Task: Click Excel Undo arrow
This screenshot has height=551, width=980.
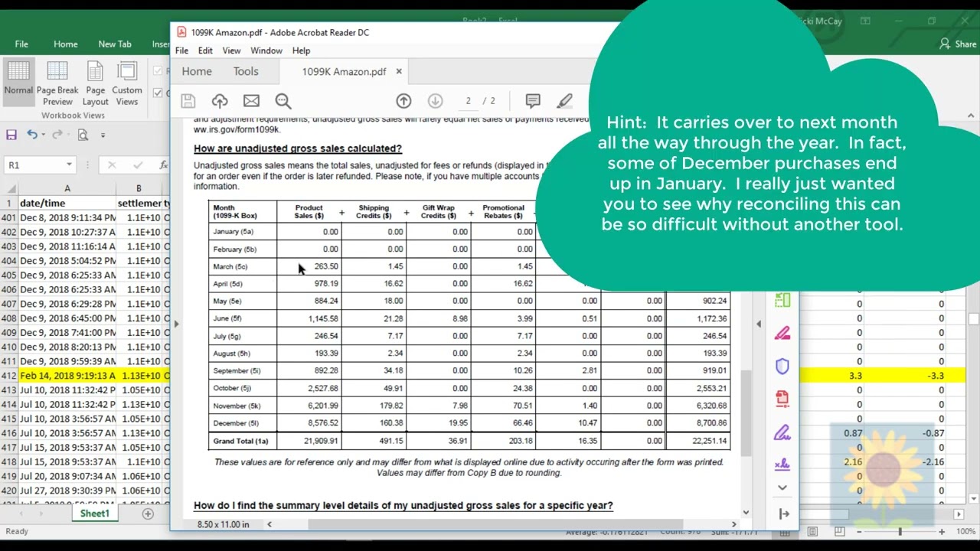Action: (32, 135)
